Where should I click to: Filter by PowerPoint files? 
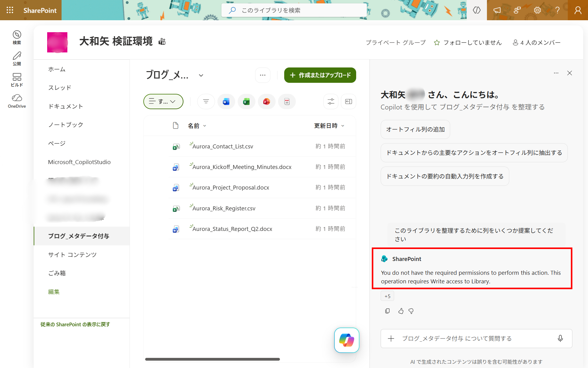[266, 102]
